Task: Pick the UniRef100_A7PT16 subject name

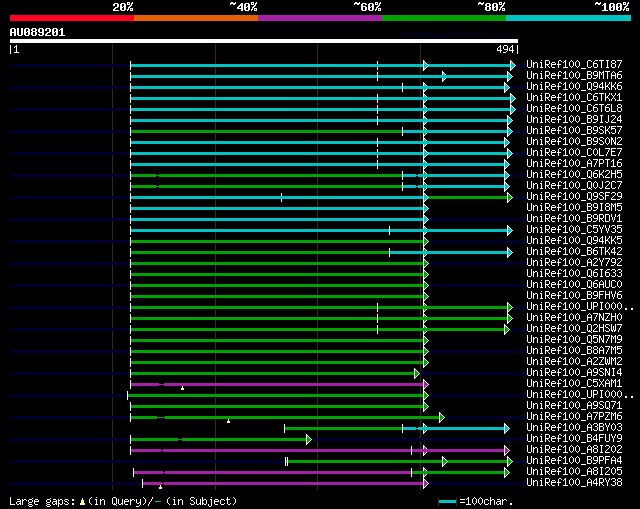Action: point(574,164)
